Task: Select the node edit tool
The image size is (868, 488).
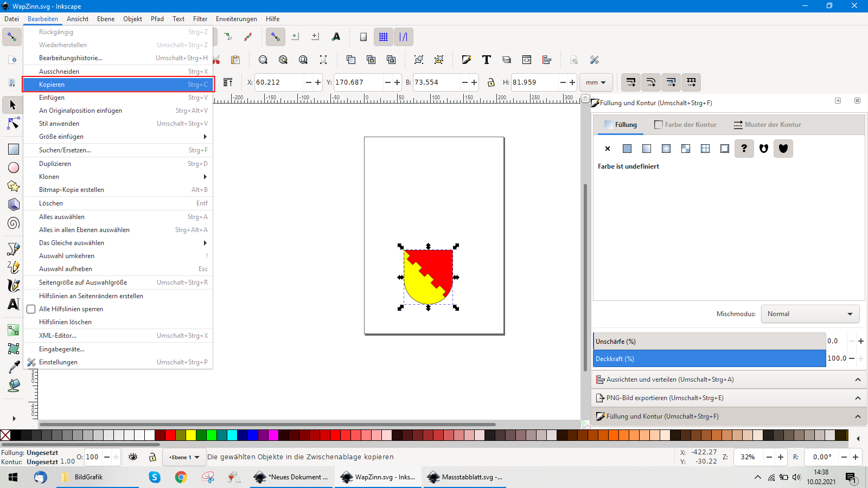Action: coord(14,124)
